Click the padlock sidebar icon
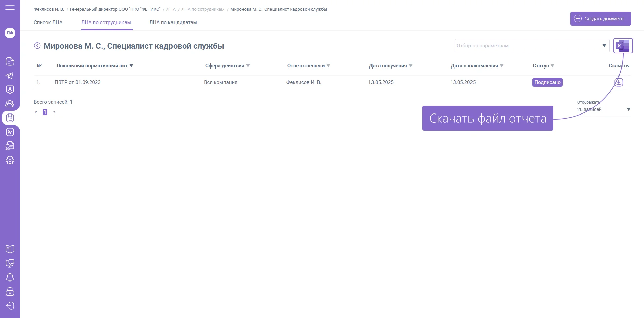The width and height of the screenshot is (644, 318). pos(10,291)
